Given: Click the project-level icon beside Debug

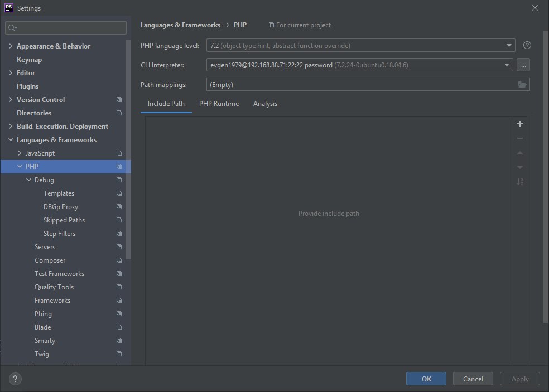Looking at the screenshot, I should (119, 180).
